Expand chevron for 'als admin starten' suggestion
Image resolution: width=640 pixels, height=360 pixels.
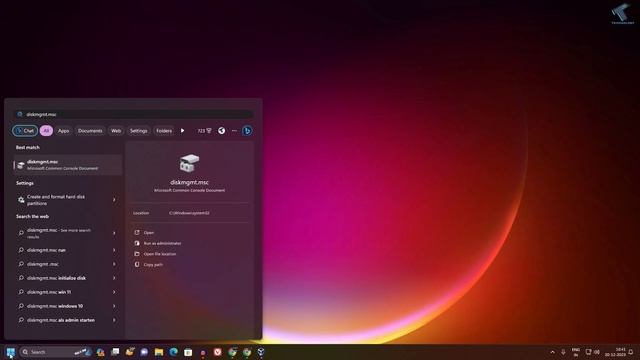click(114, 320)
